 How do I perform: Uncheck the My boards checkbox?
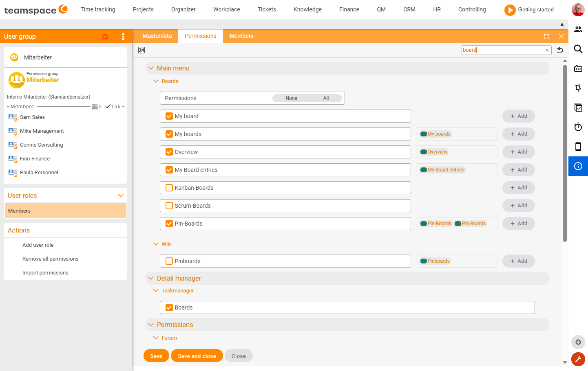pyautogui.click(x=169, y=134)
